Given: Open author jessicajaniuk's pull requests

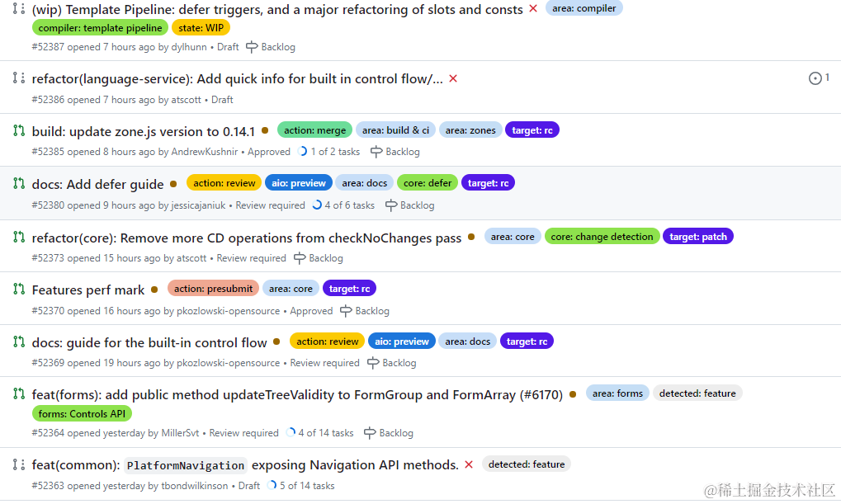Looking at the screenshot, I should [198, 205].
